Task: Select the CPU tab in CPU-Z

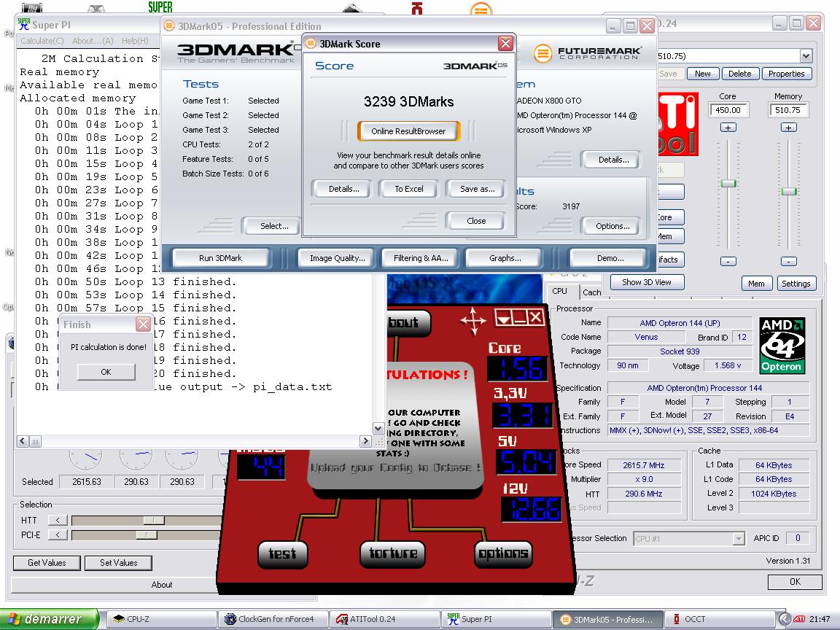Action: tap(560, 292)
